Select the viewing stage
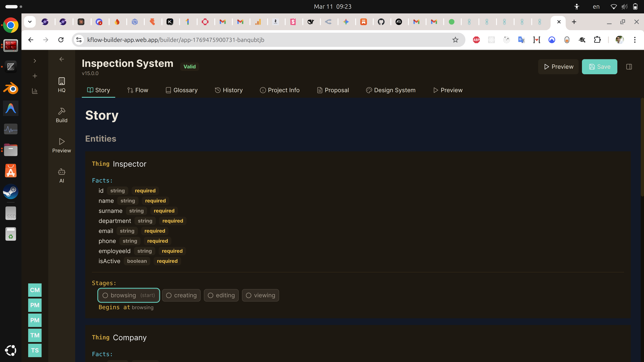644x362 pixels. (x=260, y=295)
